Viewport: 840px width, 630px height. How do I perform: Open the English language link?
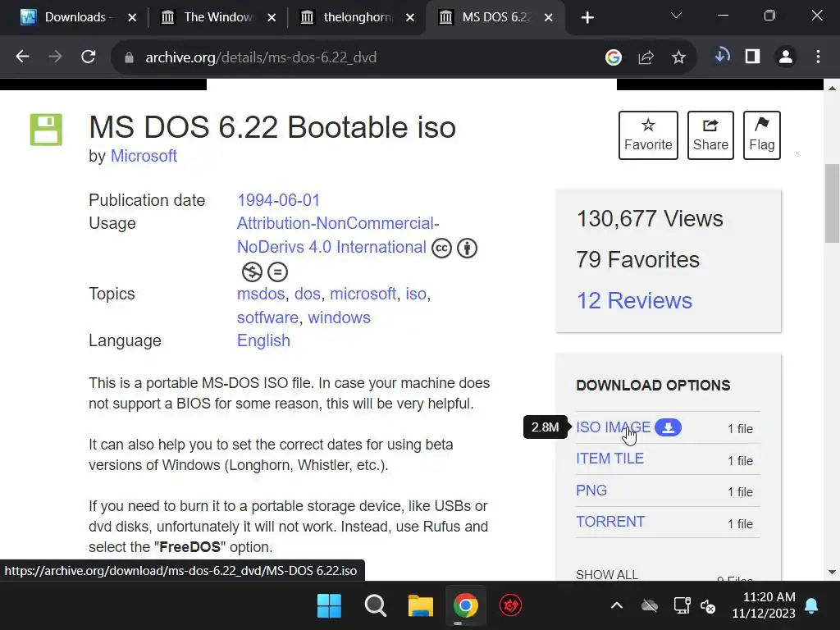pyautogui.click(x=263, y=340)
